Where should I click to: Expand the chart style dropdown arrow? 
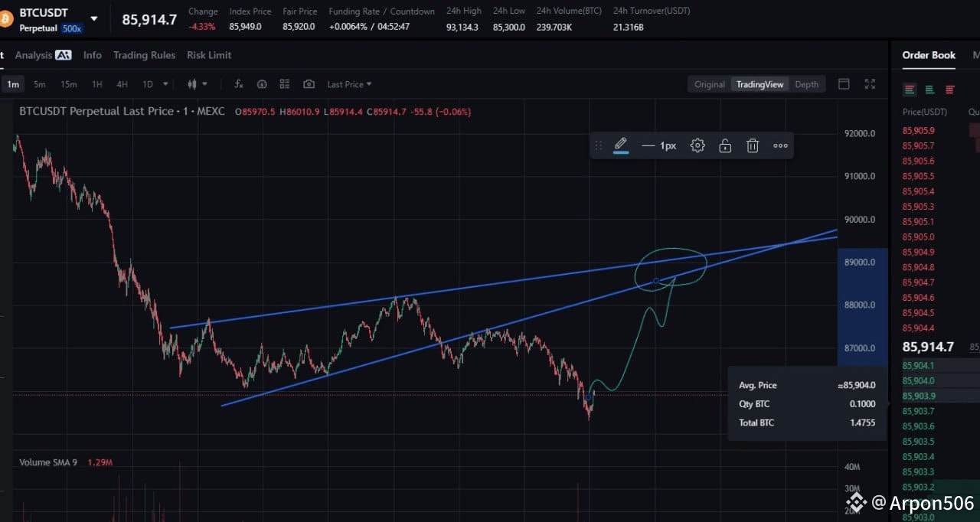click(206, 84)
